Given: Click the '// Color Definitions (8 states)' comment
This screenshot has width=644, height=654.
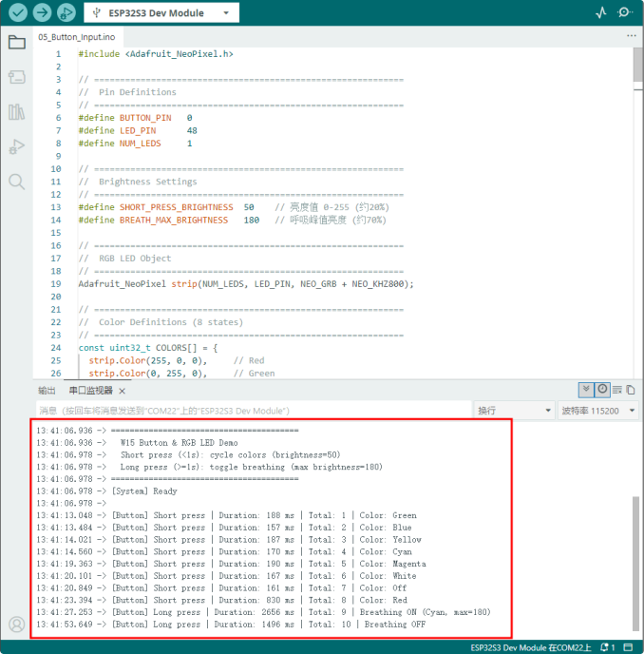Looking at the screenshot, I should 161,322.
